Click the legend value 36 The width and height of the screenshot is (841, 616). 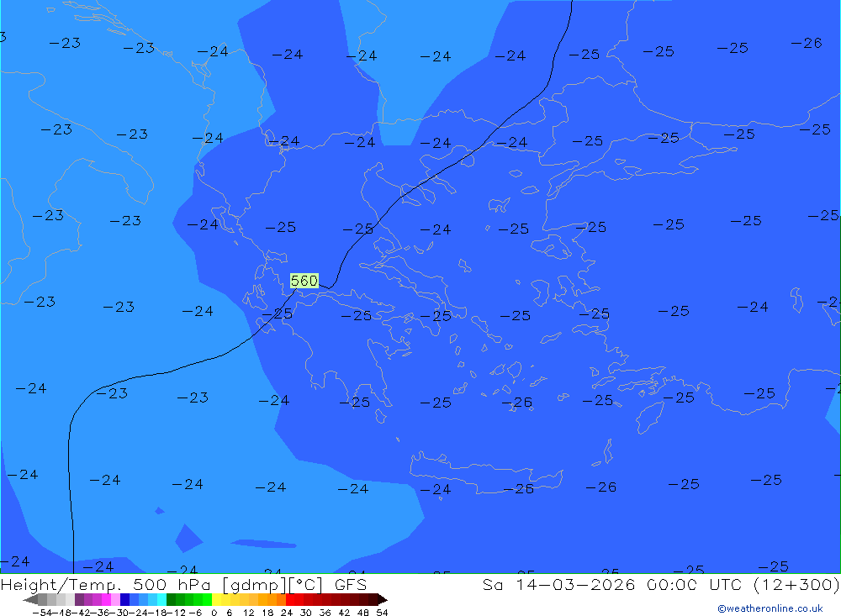[325, 613]
